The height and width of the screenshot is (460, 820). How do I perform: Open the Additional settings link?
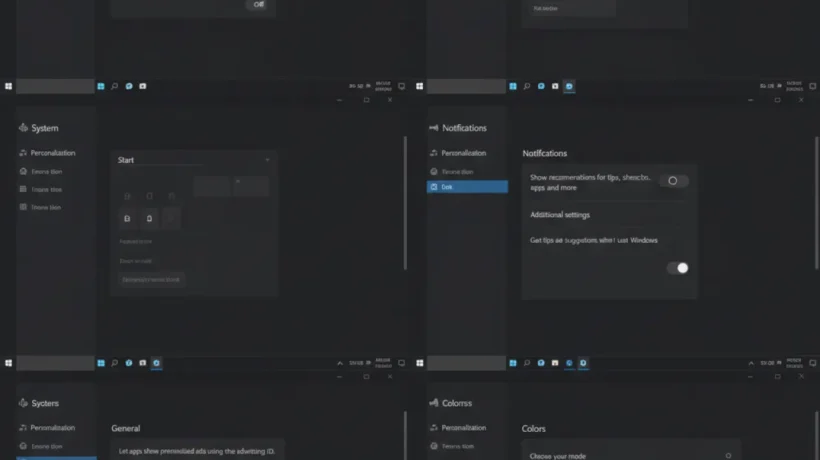coord(560,215)
